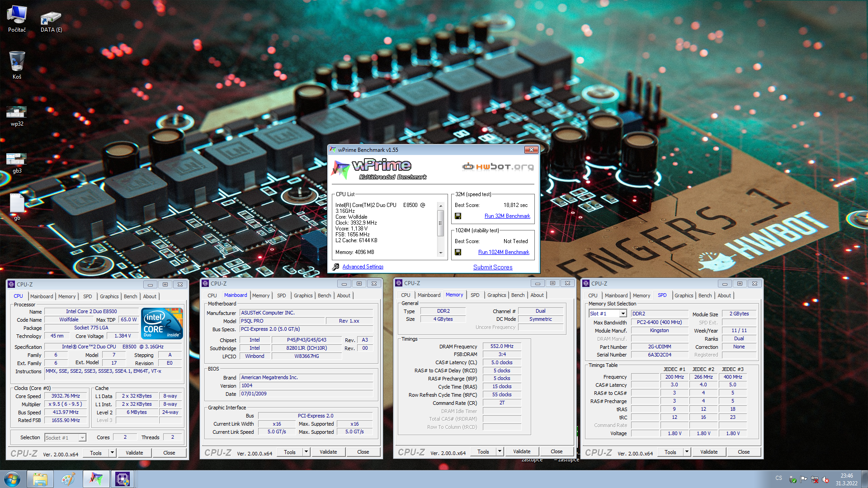Click the HWBOT.org logo in wPrime
Viewport: 868px width, 488px height.
[498, 166]
